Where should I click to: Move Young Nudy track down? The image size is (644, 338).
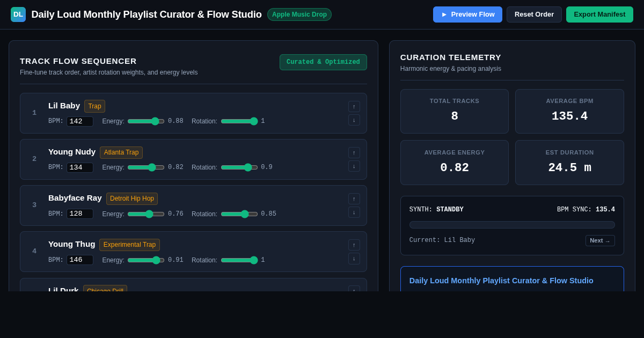[354, 166]
